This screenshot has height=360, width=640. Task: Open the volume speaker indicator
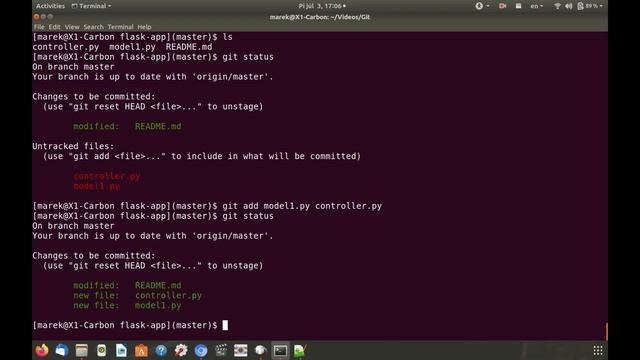click(569, 6)
